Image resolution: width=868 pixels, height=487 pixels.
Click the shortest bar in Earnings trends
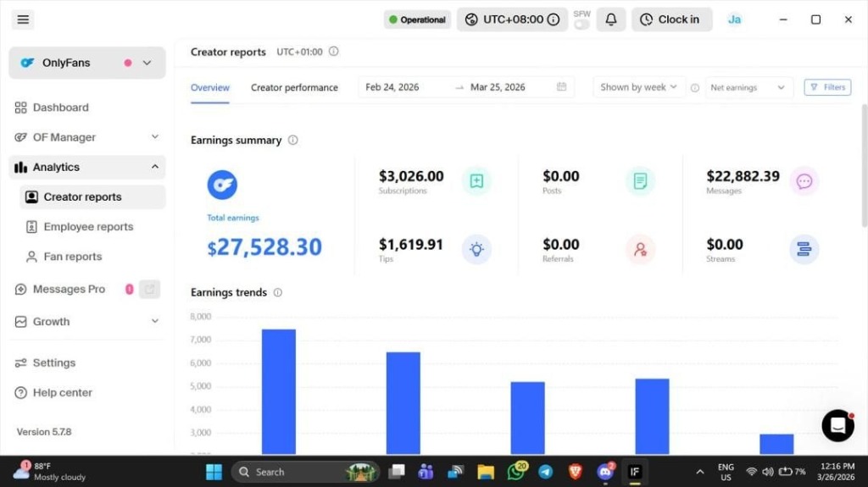[x=776, y=444]
